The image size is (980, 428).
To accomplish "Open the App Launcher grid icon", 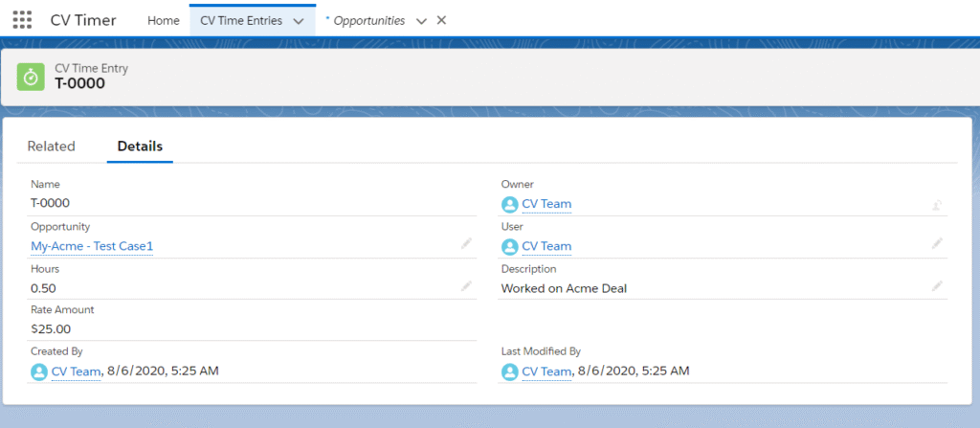I will coord(22,20).
